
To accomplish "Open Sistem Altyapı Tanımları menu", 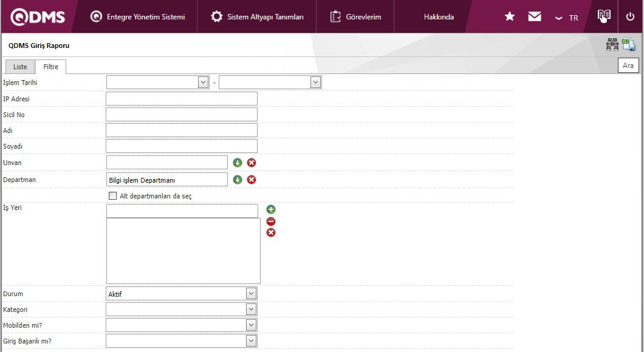I will (x=258, y=17).
